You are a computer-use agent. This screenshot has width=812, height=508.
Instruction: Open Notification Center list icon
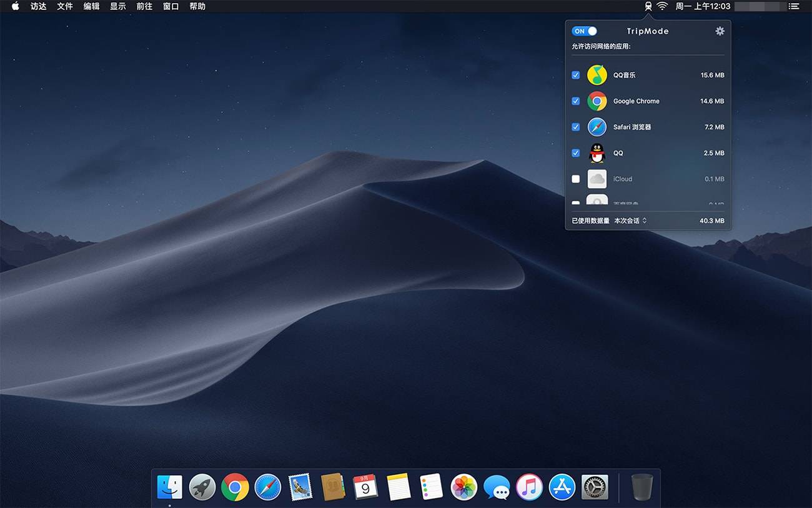pos(794,6)
